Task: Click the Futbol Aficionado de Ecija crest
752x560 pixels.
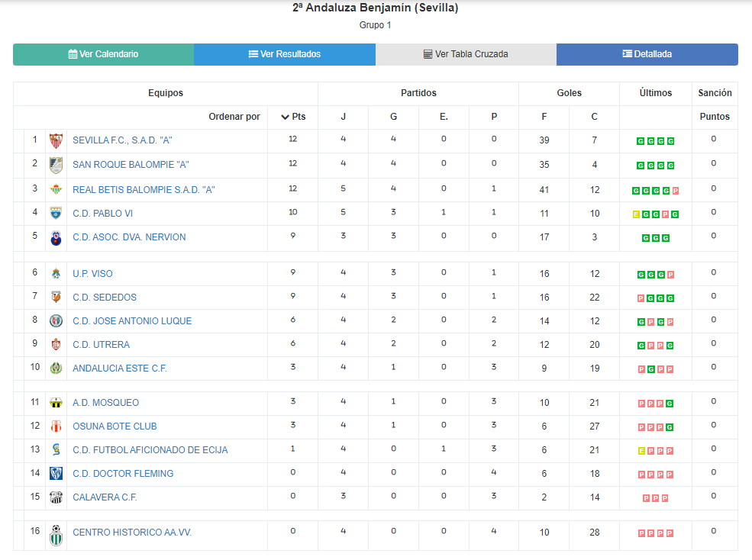Action: pyautogui.click(x=56, y=449)
